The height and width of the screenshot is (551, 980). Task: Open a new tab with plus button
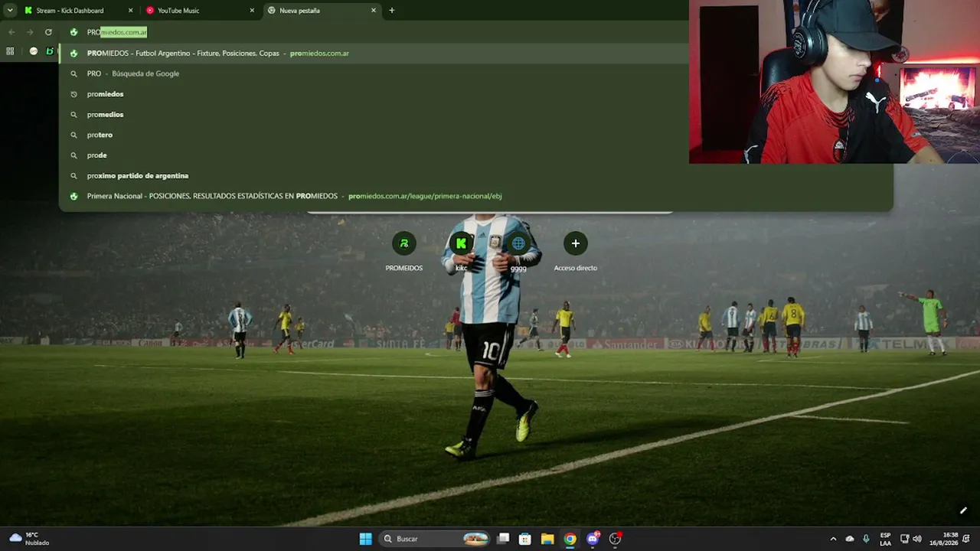pyautogui.click(x=392, y=11)
